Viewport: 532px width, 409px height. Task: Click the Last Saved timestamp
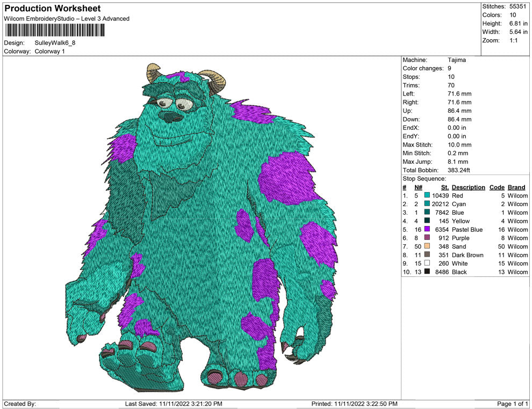pos(174,404)
